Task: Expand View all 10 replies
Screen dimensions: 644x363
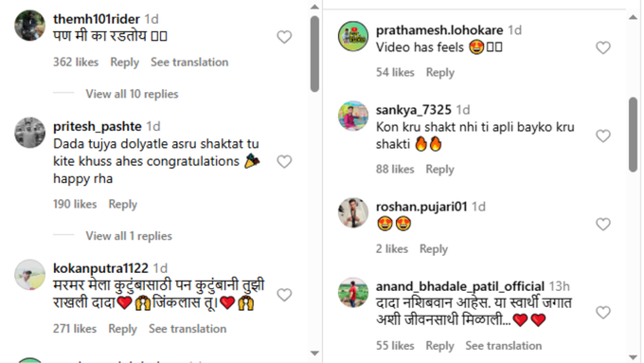Action: pyautogui.click(x=132, y=94)
